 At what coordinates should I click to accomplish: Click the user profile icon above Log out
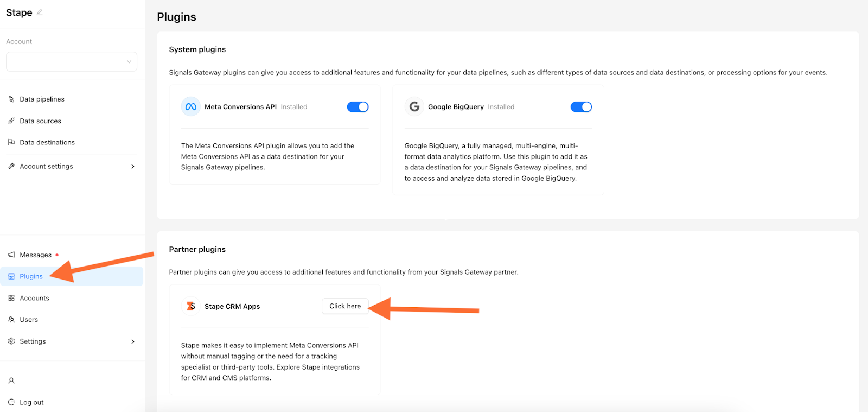click(x=11, y=381)
